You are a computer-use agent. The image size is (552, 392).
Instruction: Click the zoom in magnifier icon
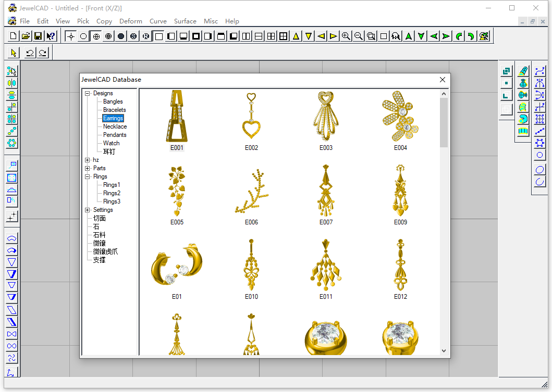[x=346, y=36]
